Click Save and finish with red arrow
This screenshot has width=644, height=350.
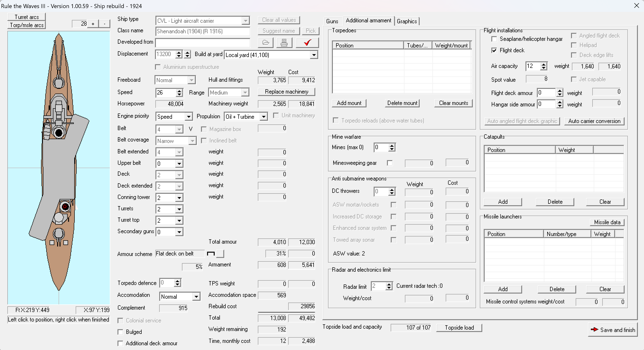(613, 330)
